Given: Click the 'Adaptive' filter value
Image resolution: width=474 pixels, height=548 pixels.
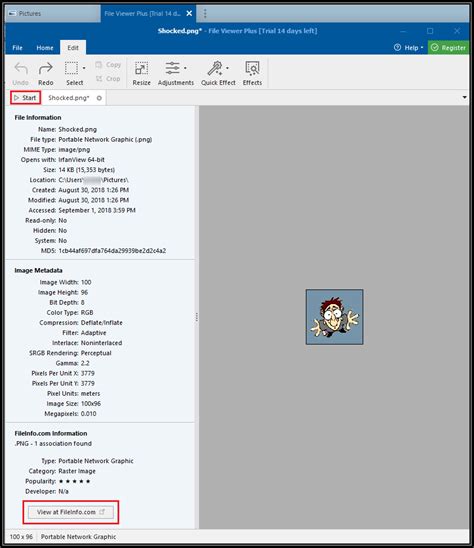Looking at the screenshot, I should 93,333.
